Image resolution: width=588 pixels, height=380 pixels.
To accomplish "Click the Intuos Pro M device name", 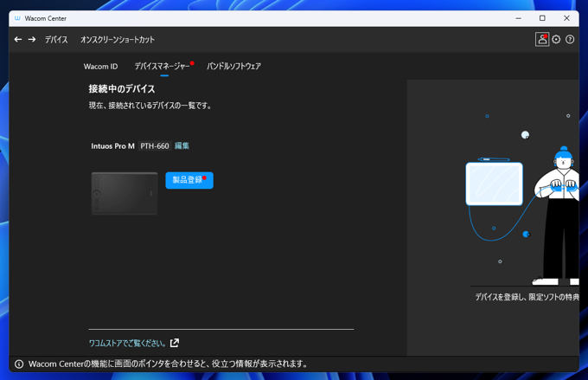I will (x=112, y=146).
